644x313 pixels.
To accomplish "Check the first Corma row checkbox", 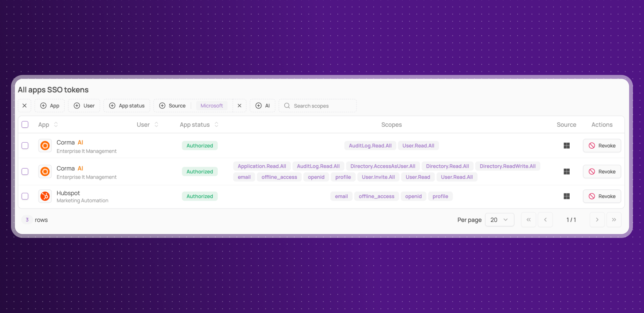I will 25,145.
